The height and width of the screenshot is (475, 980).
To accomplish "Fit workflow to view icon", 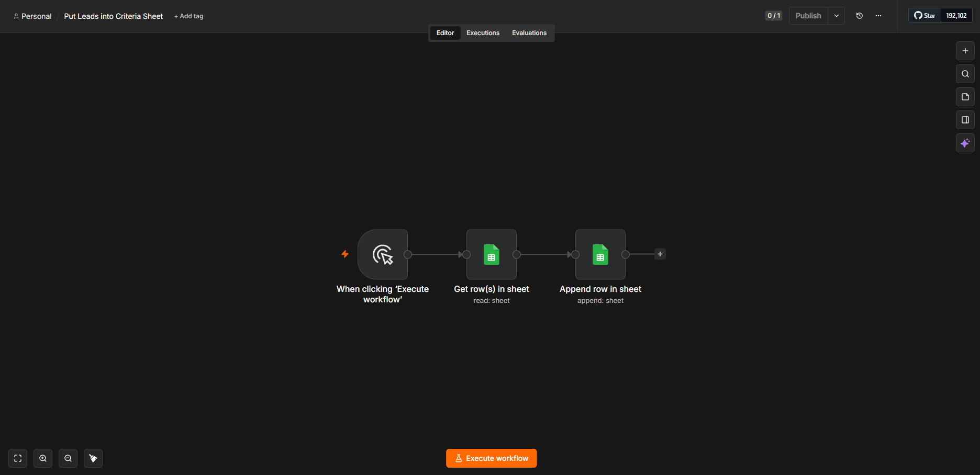I will [x=18, y=458].
